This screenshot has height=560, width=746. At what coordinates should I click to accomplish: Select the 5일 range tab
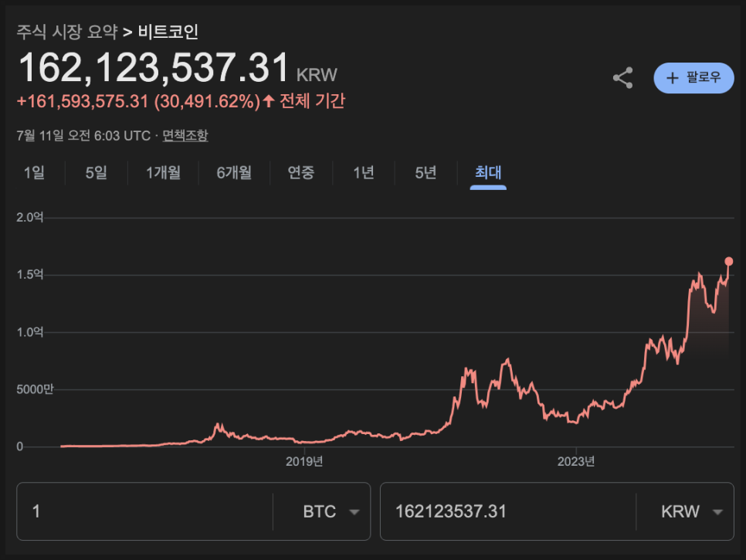96,172
